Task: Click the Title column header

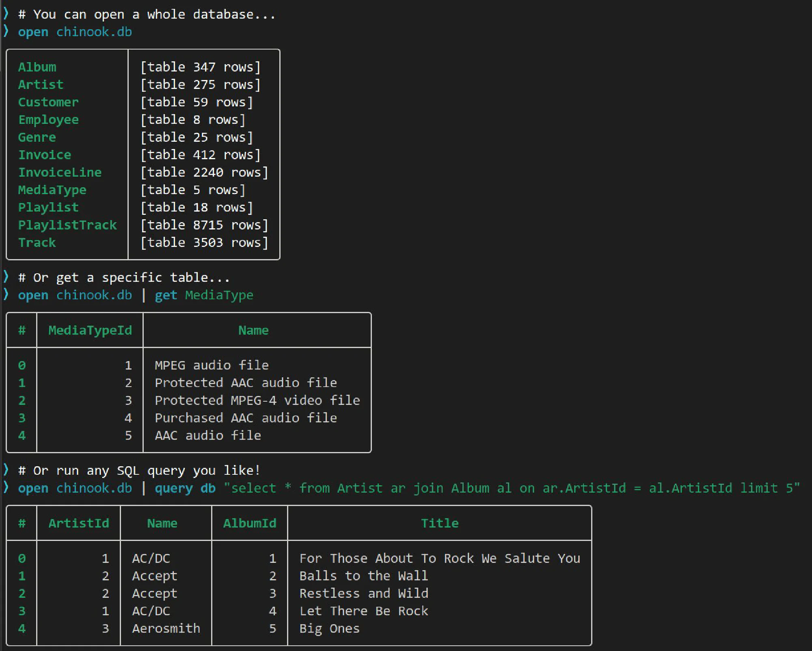Action: [440, 523]
